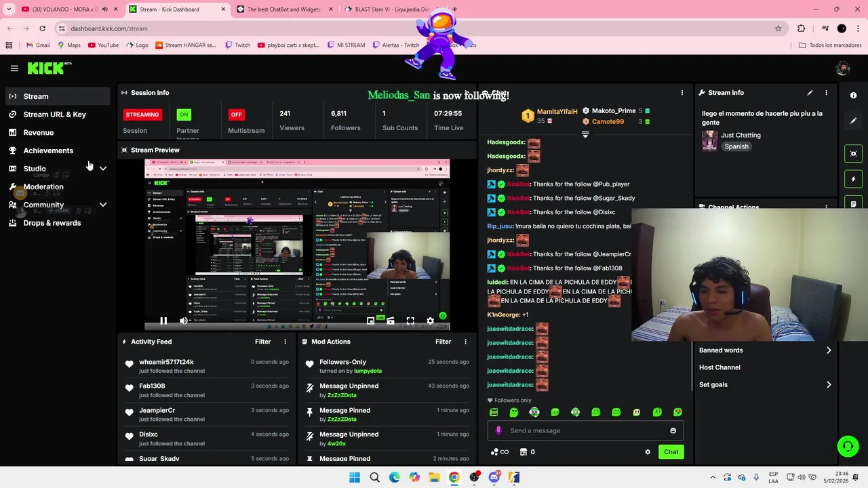The image size is (868, 488).
Task: Open MamitaYifaiH in chat leaderboard
Action: [x=557, y=111]
